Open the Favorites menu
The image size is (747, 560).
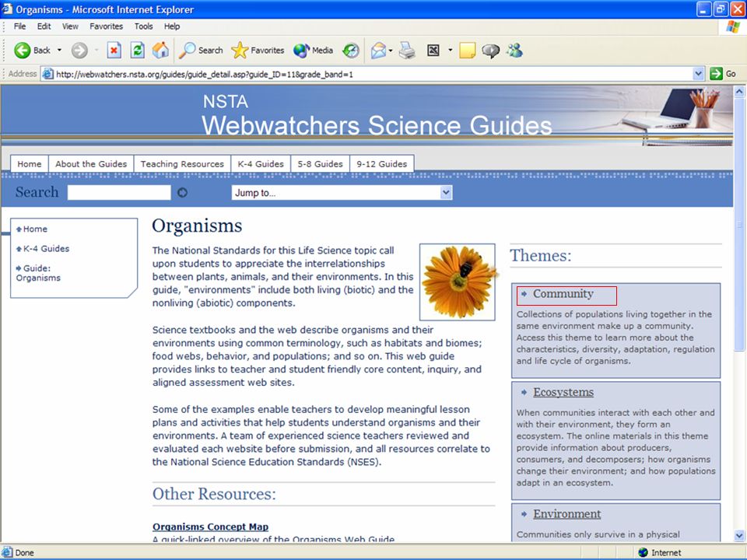click(107, 26)
